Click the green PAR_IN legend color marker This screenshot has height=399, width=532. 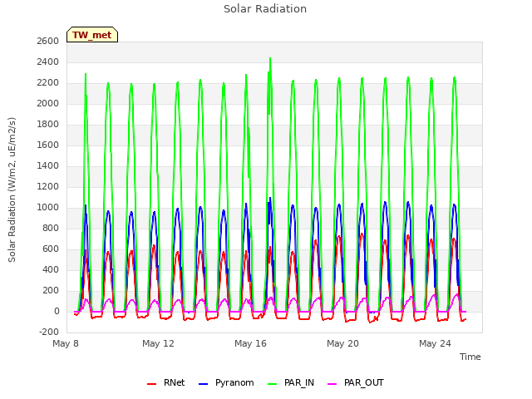273,384
